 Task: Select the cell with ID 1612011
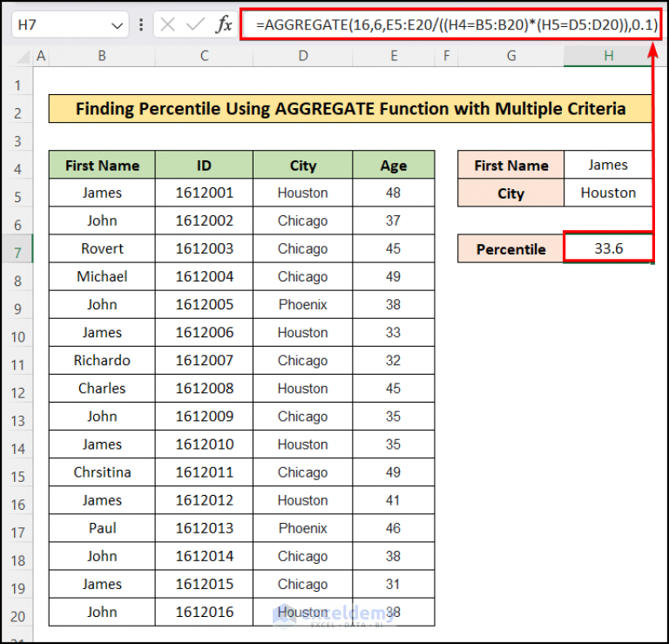click(205, 472)
